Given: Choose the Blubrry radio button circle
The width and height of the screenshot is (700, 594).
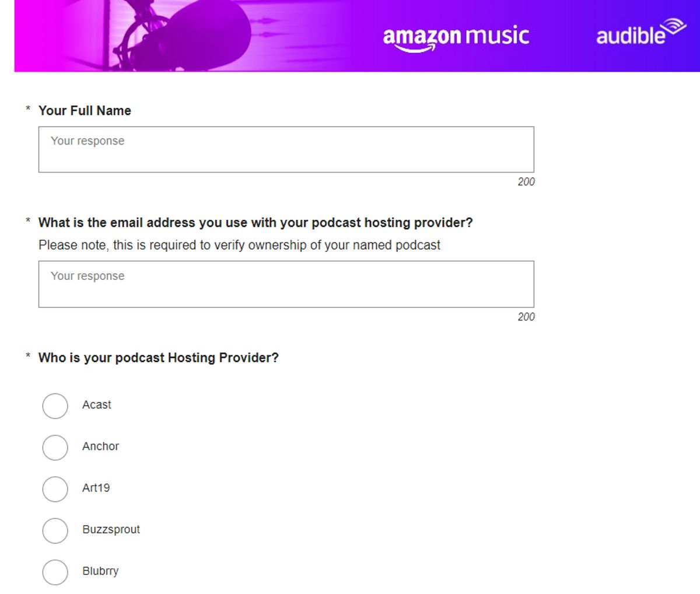Looking at the screenshot, I should click(55, 572).
